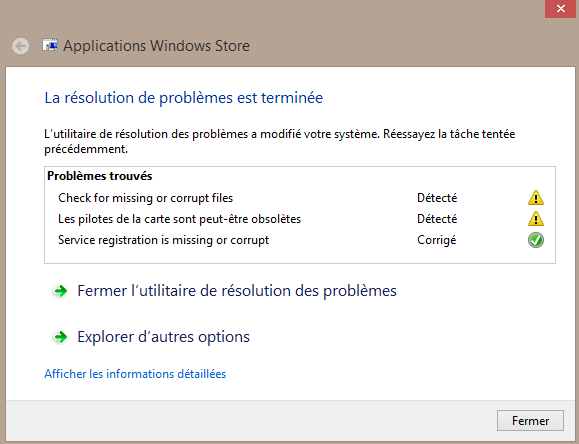Close the dialog with the red X
The height and width of the screenshot is (444, 579).
[560, 8]
